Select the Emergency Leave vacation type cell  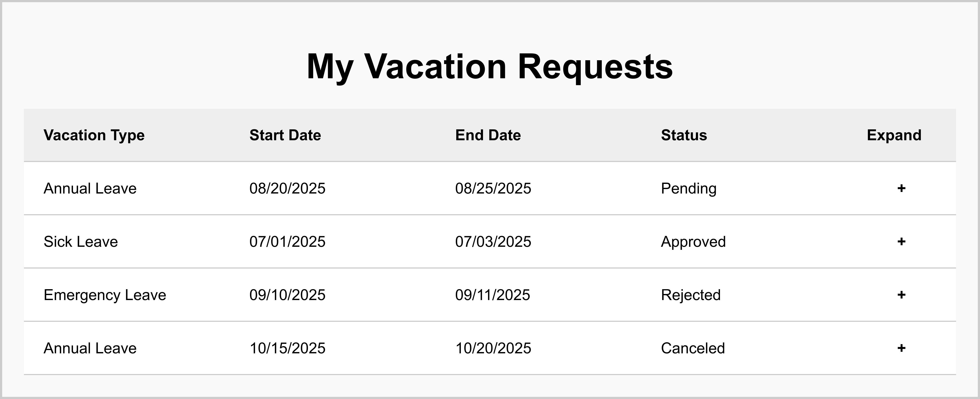click(x=105, y=295)
